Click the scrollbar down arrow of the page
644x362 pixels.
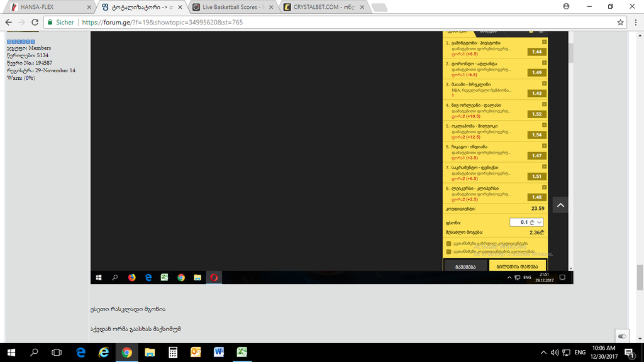click(640, 339)
